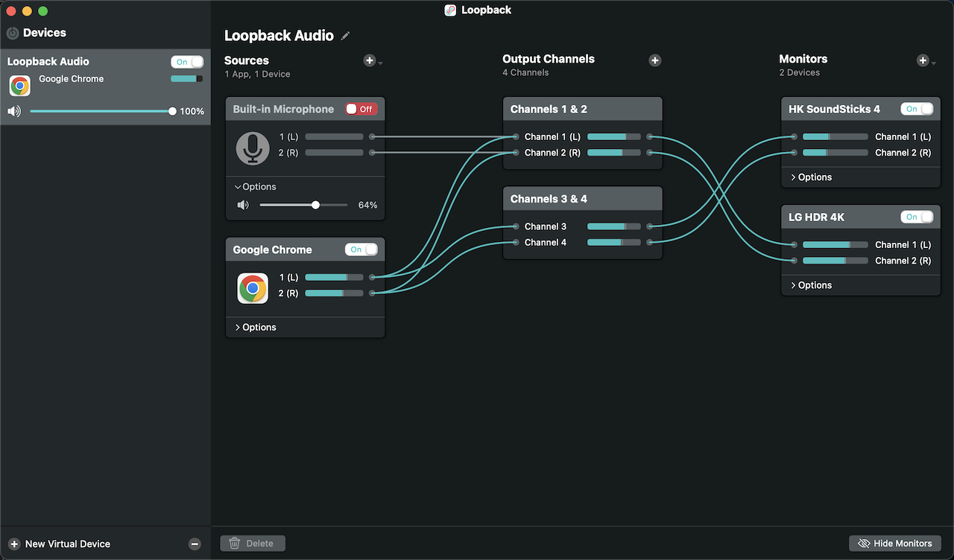Click the plus icon to add a source
954x560 pixels.
pyautogui.click(x=367, y=60)
